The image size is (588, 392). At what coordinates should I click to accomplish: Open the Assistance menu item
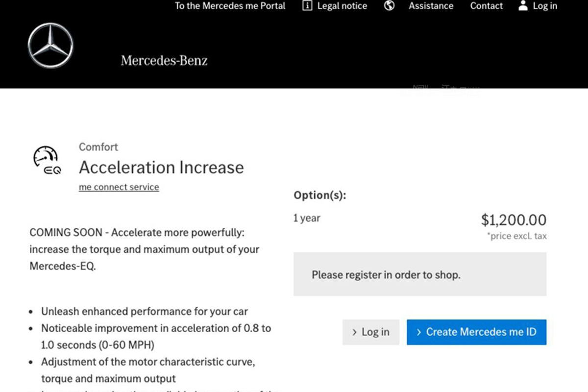pyautogui.click(x=431, y=6)
